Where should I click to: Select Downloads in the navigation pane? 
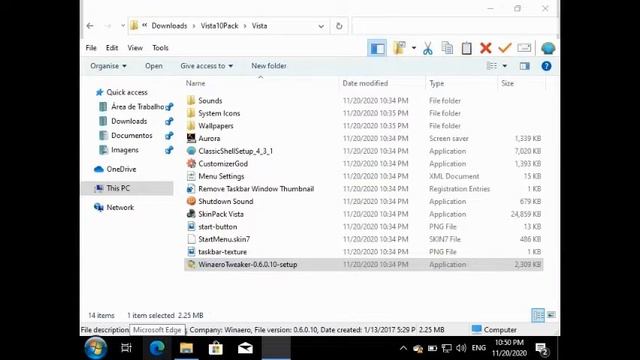(129, 121)
